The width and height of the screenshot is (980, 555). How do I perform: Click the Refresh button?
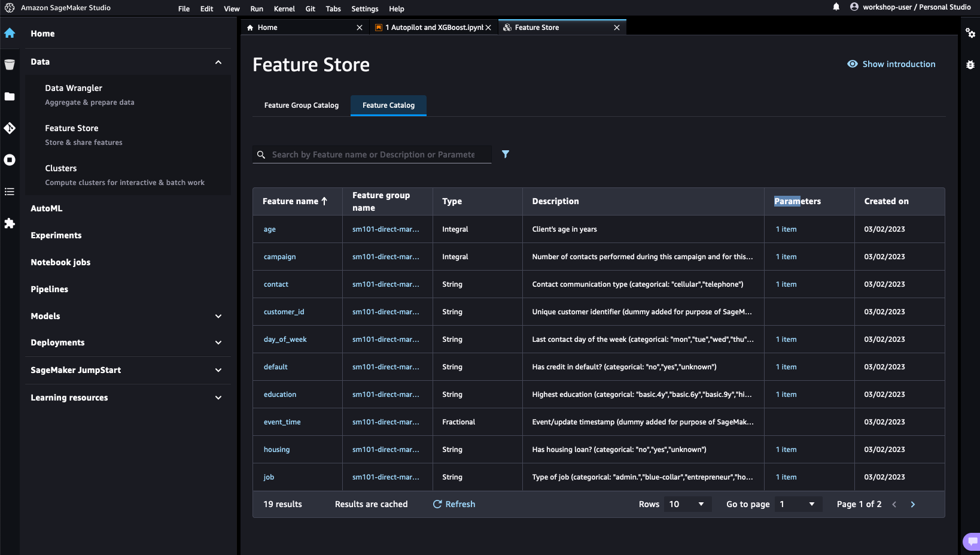(454, 504)
